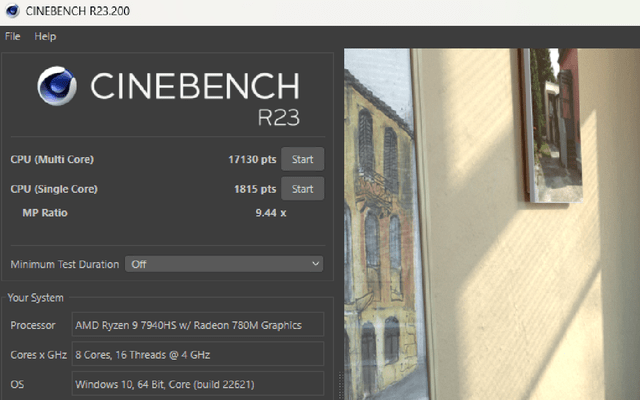Select the 17130 pts multi core score

[252, 159]
